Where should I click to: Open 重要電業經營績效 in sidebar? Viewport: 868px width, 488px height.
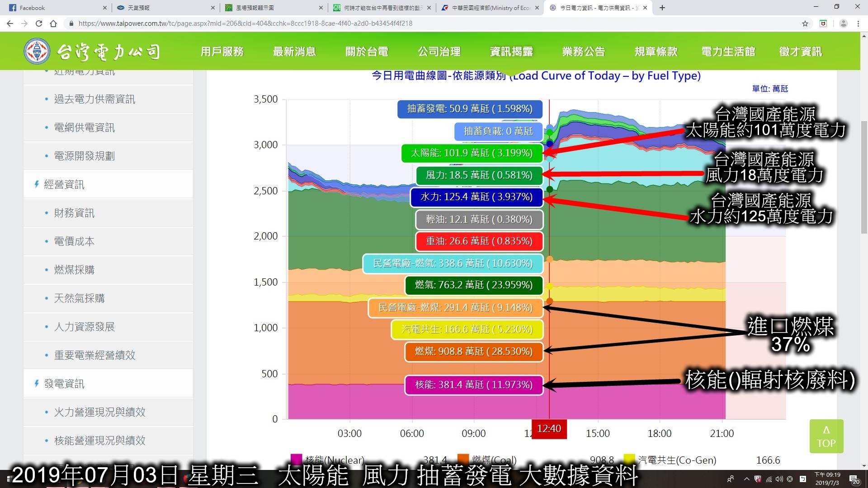[x=108, y=355]
